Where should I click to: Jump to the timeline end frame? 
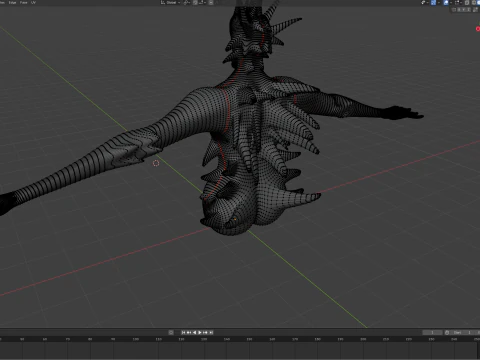point(211,332)
